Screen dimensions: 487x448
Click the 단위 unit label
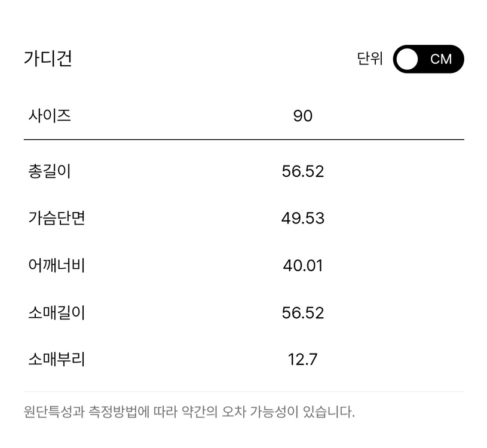(370, 59)
